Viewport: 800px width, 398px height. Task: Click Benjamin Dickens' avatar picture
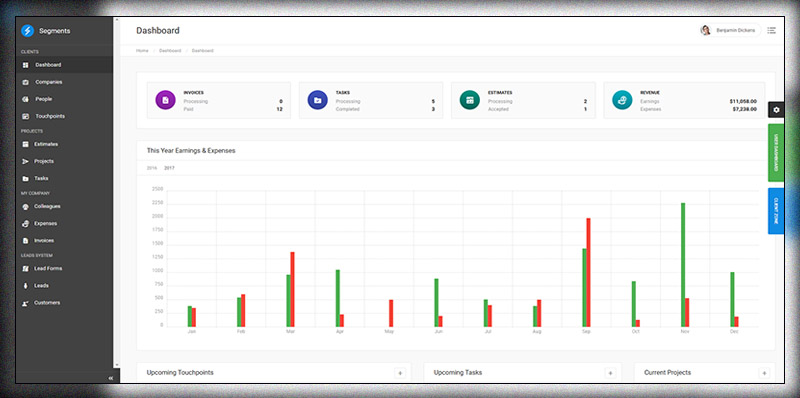(706, 31)
